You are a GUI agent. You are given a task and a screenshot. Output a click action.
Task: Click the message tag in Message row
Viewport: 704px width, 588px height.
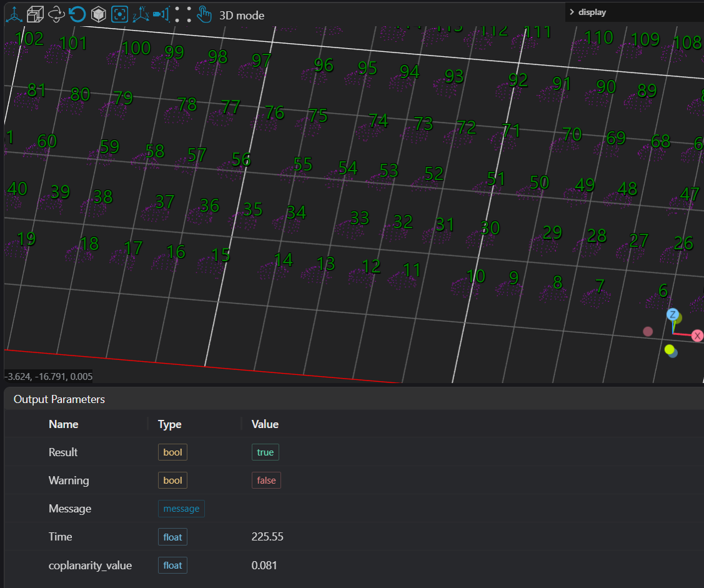pos(181,509)
